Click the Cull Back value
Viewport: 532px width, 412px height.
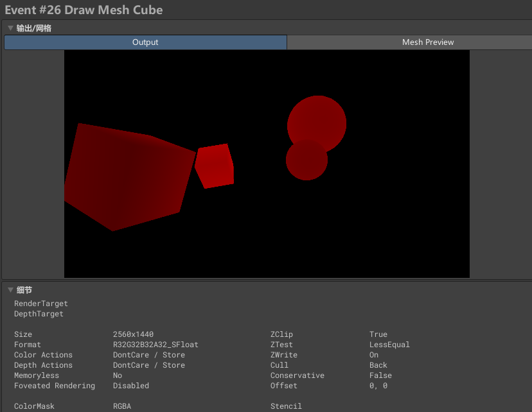point(378,365)
